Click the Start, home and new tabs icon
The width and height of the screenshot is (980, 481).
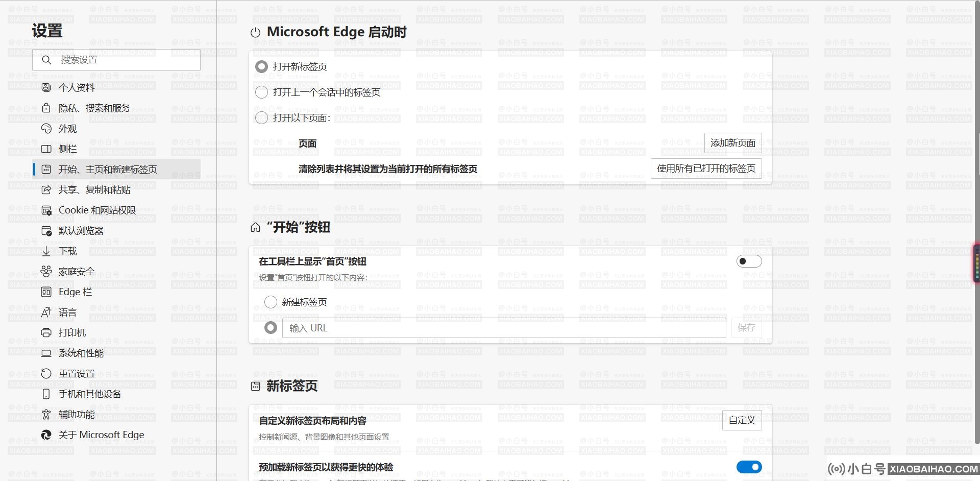click(x=46, y=169)
